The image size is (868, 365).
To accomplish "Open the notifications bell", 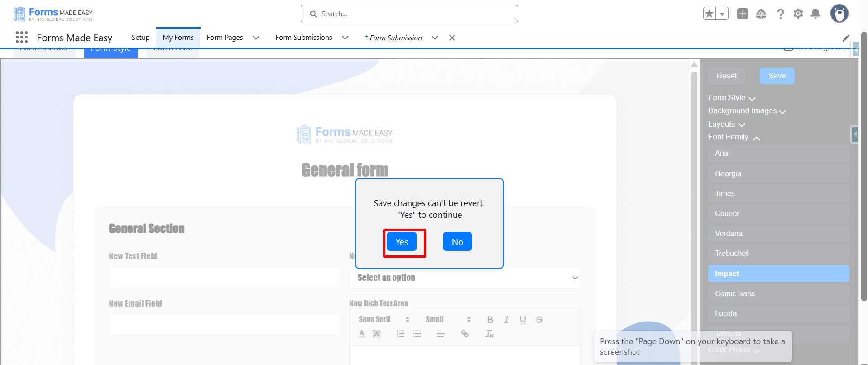I will point(815,14).
